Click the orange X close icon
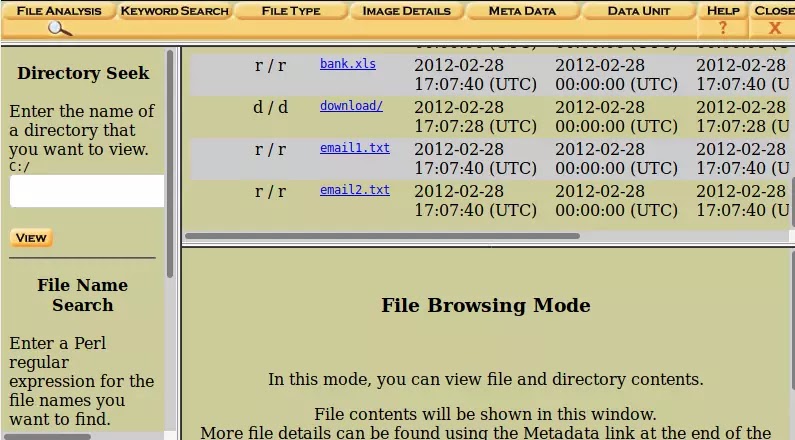Screen dimensions: 795x440 [775, 28]
